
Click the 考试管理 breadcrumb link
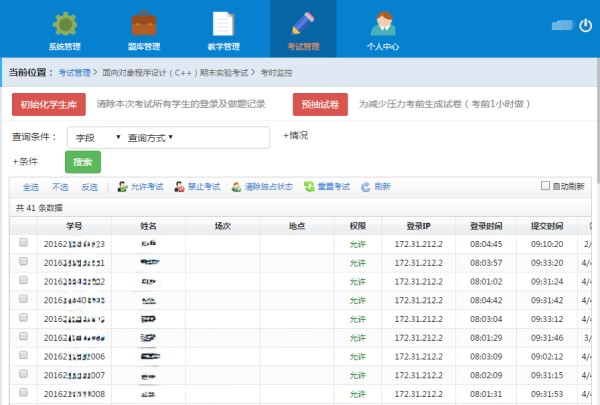coord(74,73)
